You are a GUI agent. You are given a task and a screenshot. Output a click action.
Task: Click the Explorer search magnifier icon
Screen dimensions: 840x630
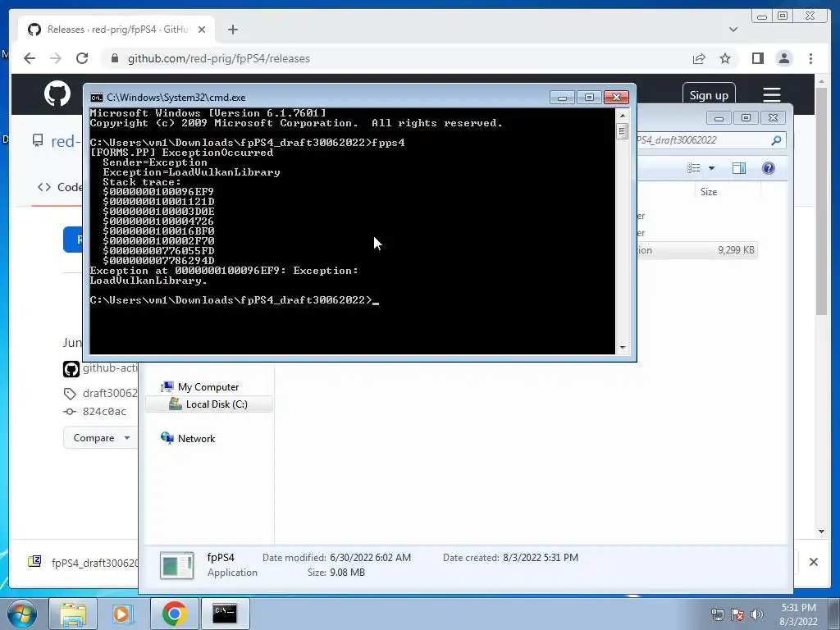tap(776, 140)
